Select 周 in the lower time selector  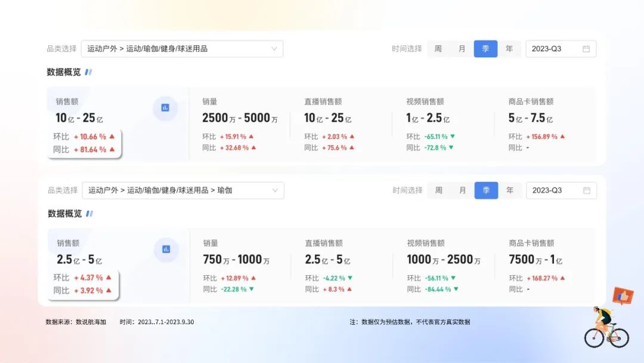439,190
